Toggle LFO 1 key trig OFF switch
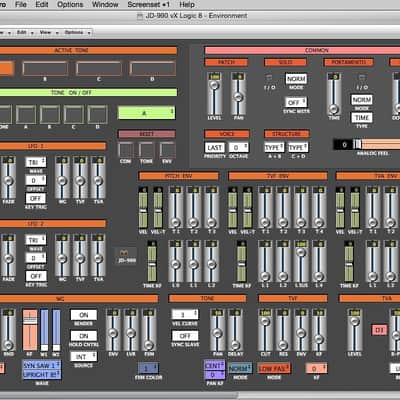This screenshot has width=400, height=400. (36, 198)
